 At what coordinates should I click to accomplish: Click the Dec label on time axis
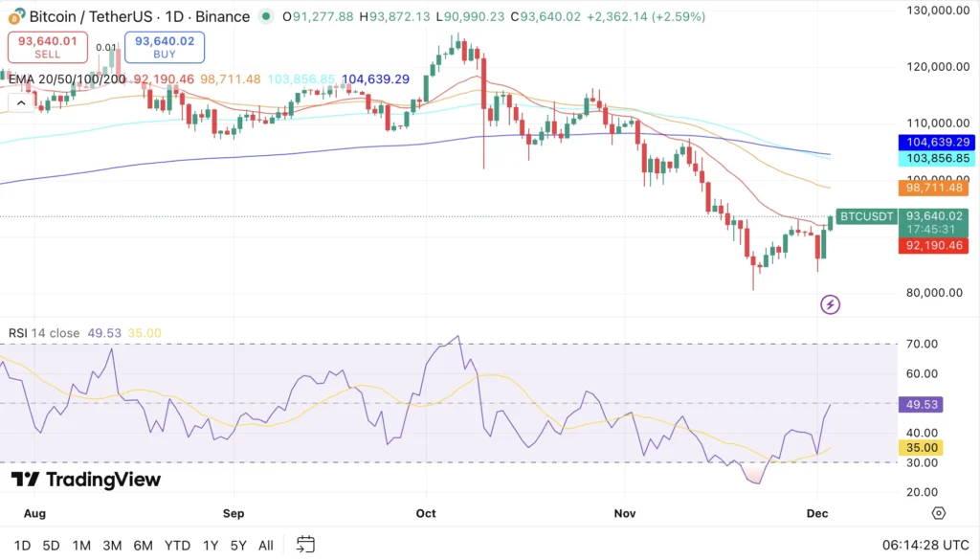pyautogui.click(x=817, y=513)
